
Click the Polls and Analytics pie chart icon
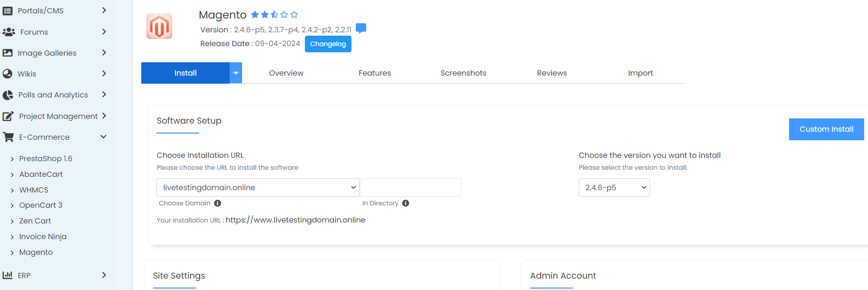tap(8, 95)
